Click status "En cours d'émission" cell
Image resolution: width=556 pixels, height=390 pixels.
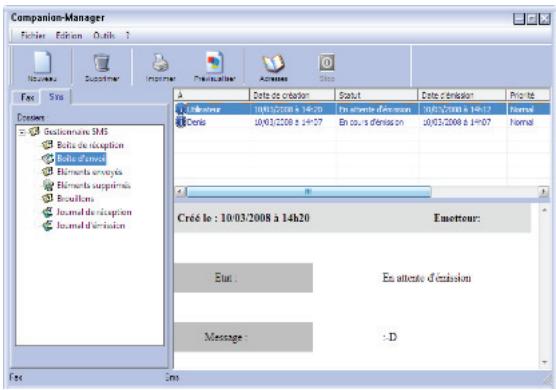pyautogui.click(x=371, y=122)
